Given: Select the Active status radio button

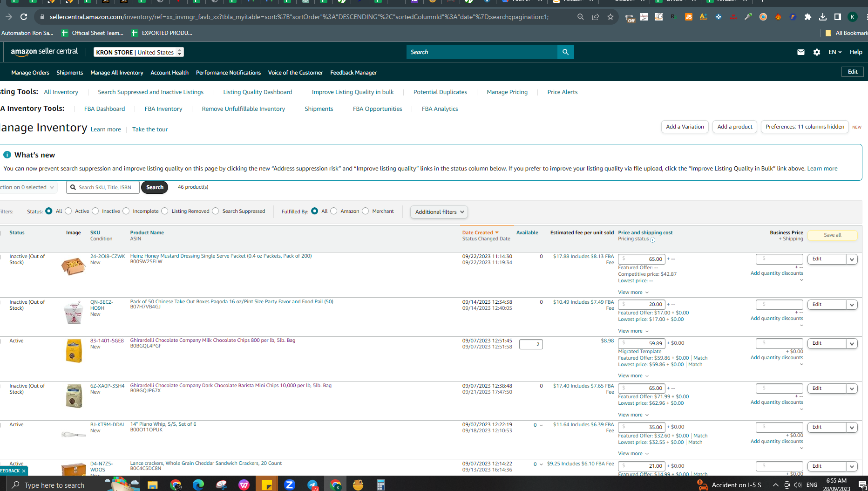Looking at the screenshot, I should (68, 211).
